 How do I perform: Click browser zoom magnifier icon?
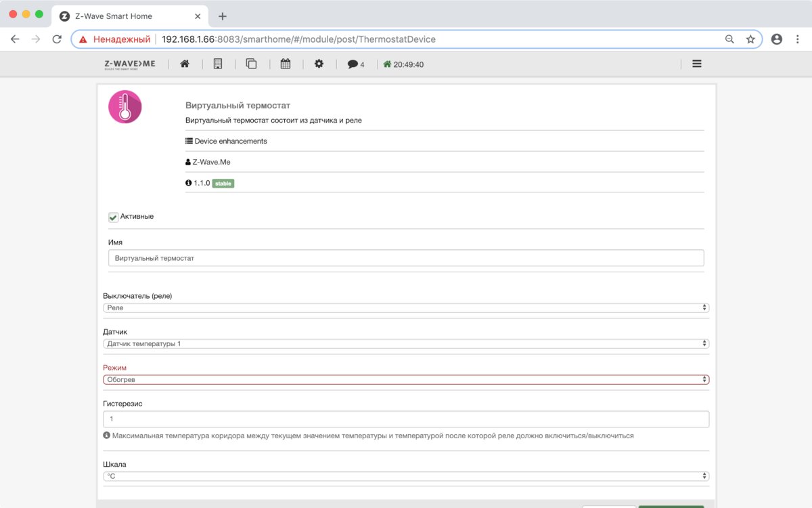click(x=729, y=39)
